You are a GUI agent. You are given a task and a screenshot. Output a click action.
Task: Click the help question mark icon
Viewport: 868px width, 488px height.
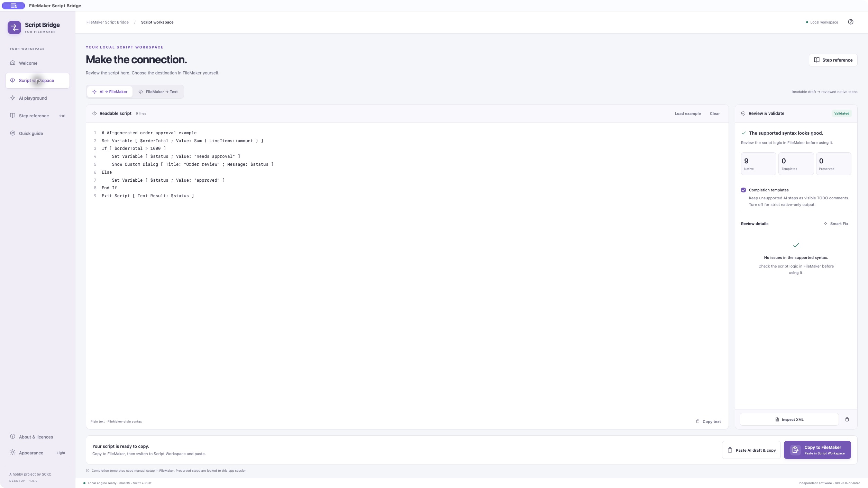coord(850,22)
